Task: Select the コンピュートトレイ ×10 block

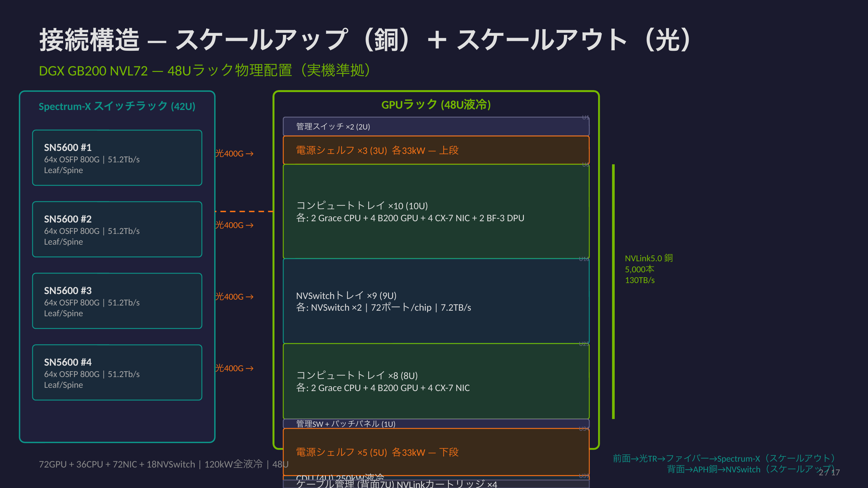Action: (436, 211)
